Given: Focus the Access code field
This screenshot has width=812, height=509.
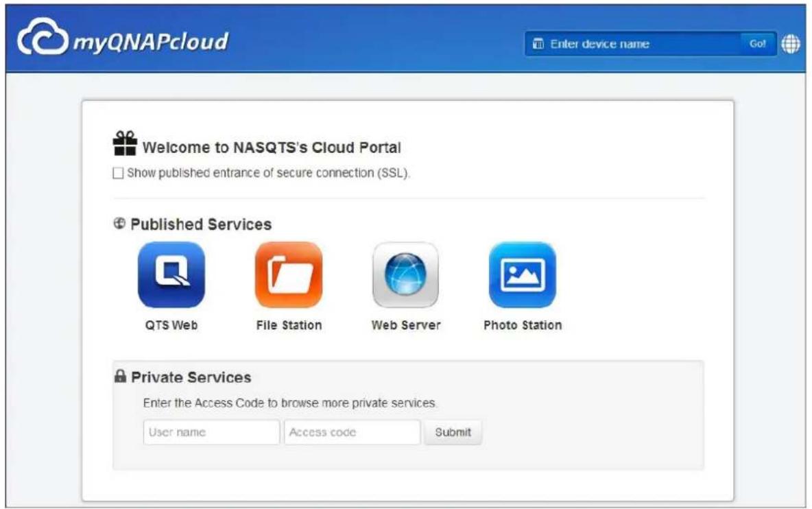Looking at the screenshot, I should (352, 432).
